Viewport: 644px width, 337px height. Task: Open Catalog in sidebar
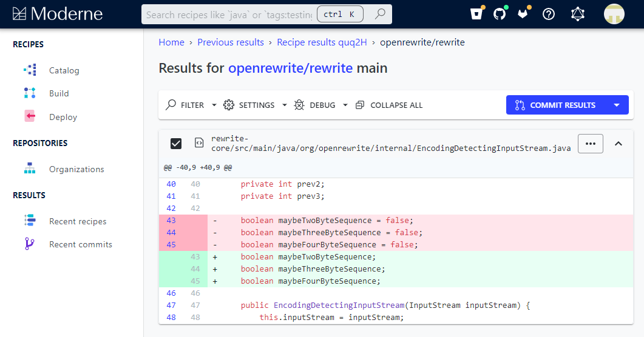click(x=64, y=70)
